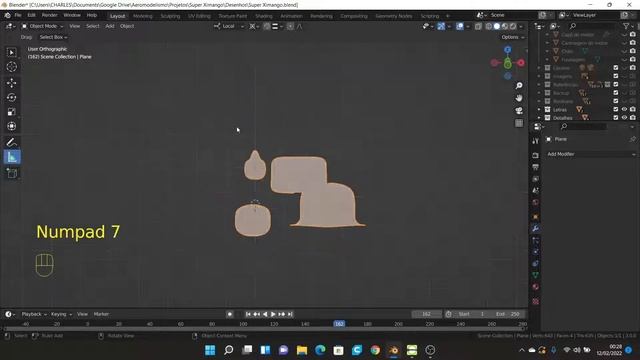Open the Physics properties tab

[x=535, y=252]
